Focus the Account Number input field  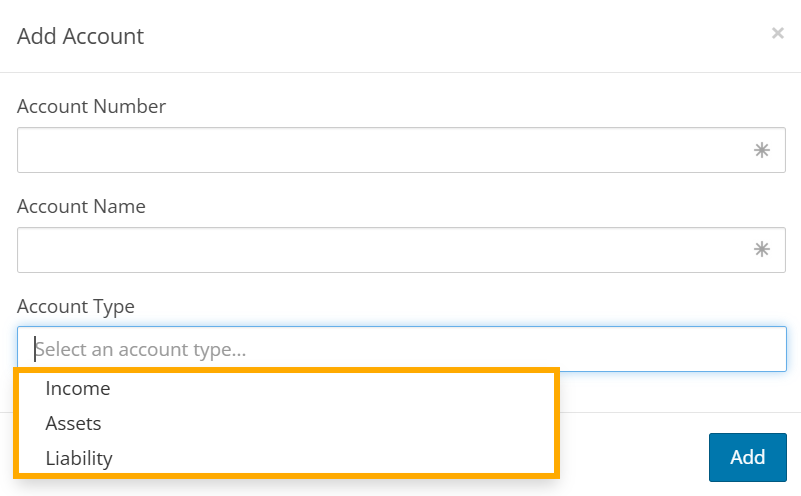pos(401,150)
